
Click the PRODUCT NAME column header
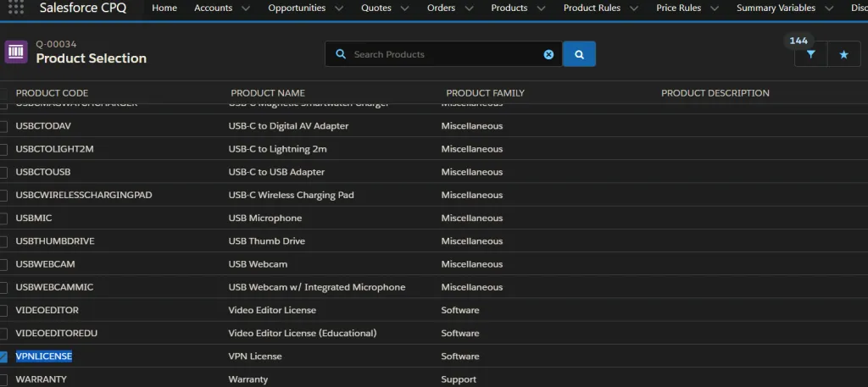click(x=268, y=93)
